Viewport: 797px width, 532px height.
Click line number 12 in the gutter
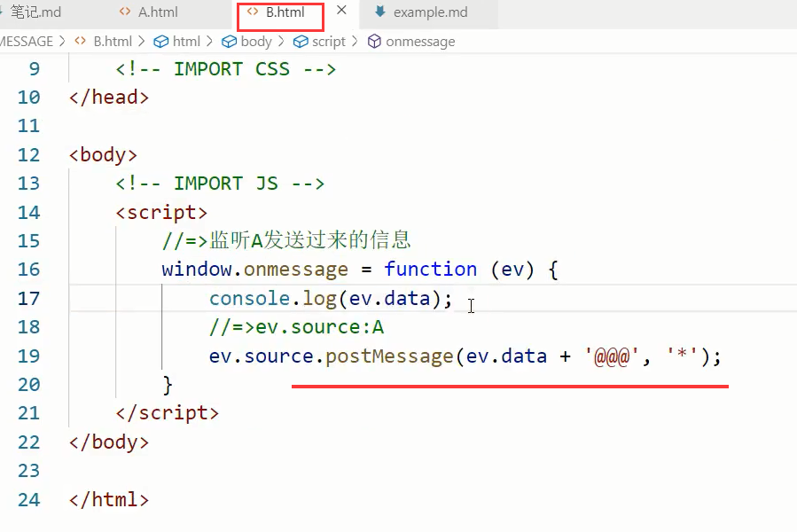(28, 154)
